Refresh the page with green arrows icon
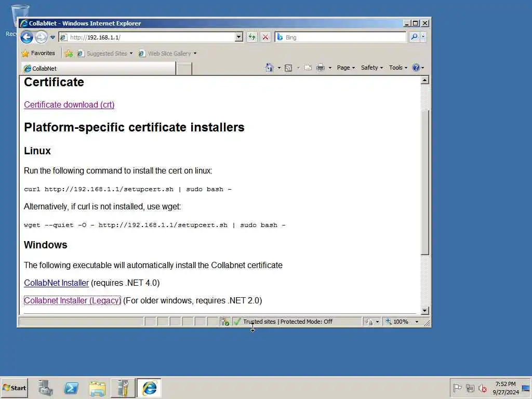 coord(252,37)
